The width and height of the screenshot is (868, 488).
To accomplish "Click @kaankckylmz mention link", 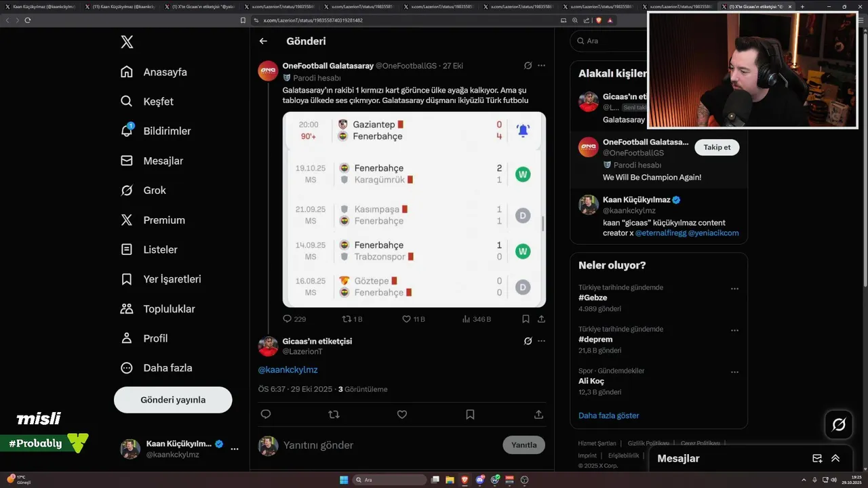I will pos(288,370).
